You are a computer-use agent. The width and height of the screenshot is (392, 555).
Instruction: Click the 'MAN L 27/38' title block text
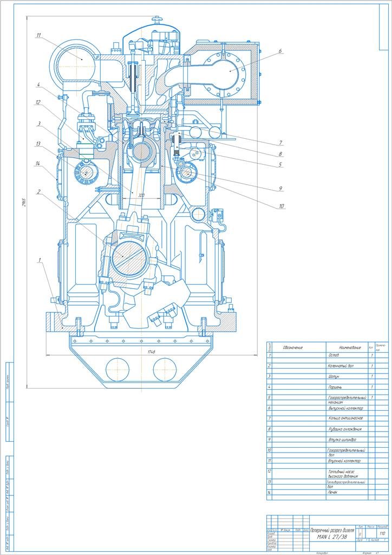(x=332, y=538)
